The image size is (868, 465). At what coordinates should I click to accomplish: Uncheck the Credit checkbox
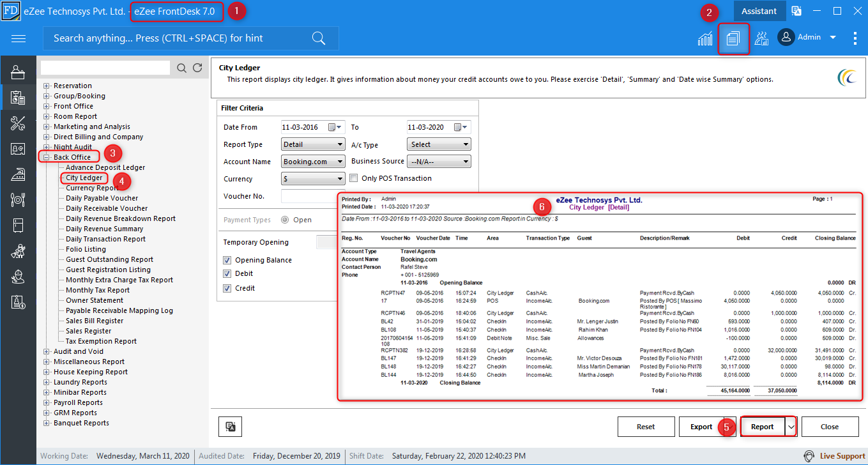pos(227,288)
